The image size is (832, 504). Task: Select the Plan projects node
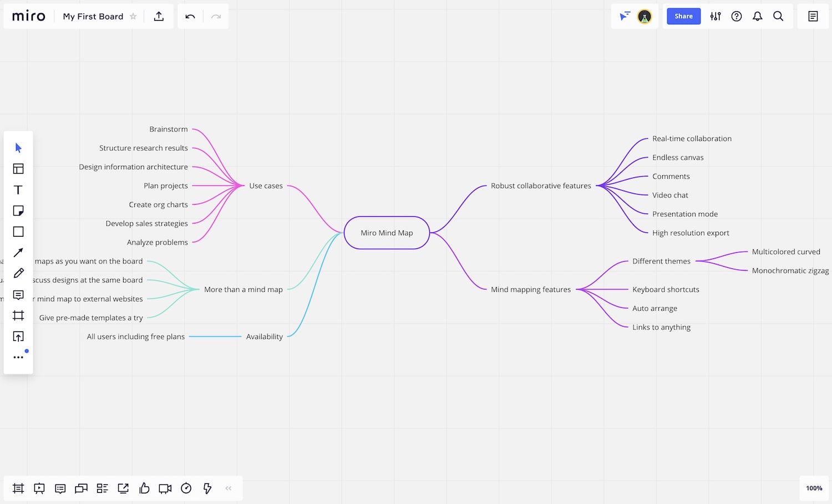tap(166, 186)
